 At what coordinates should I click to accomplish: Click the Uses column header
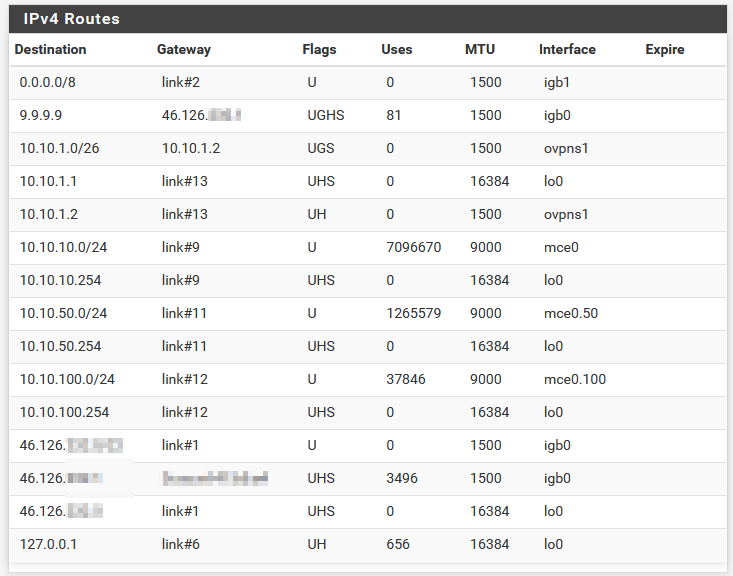397,50
